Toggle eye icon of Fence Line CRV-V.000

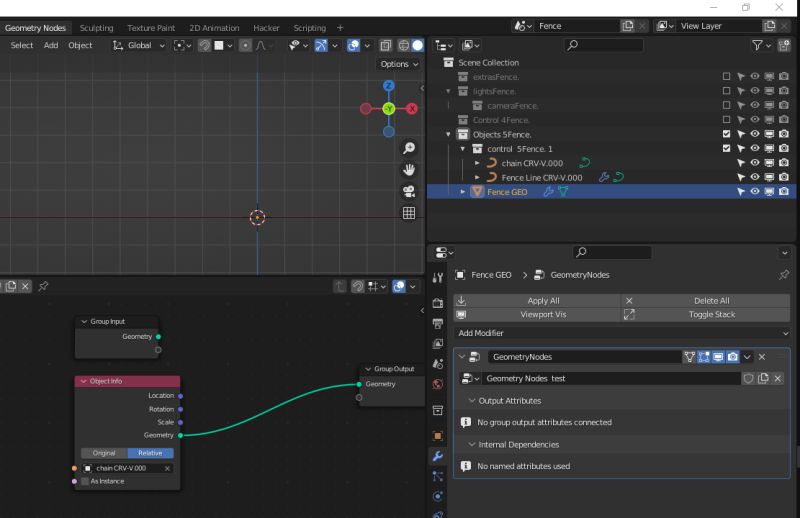point(755,177)
